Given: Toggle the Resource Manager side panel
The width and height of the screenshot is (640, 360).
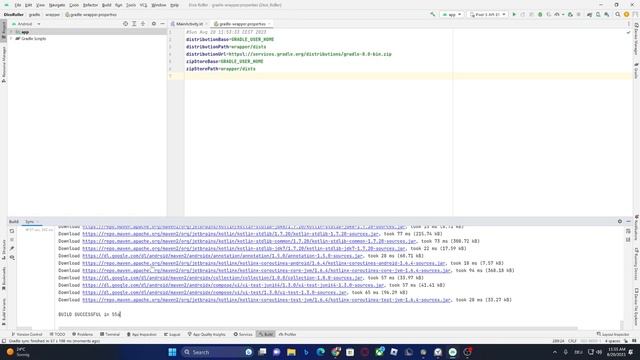Looking at the screenshot, I should pos(4,64).
